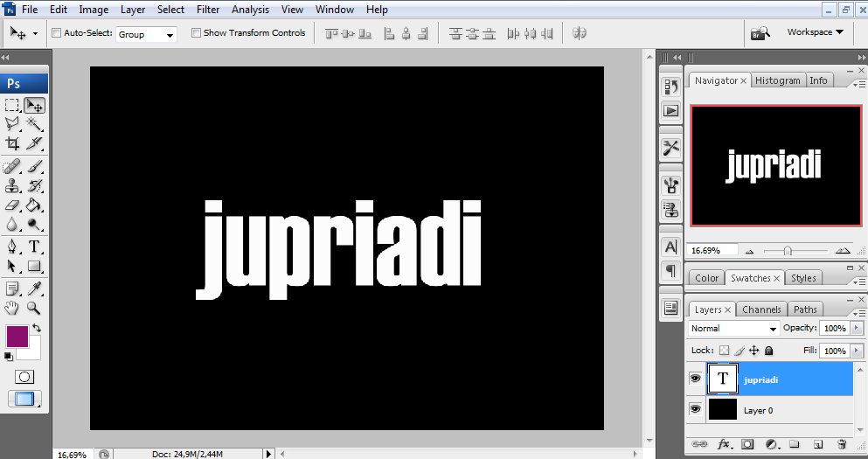Viewport: 868px width, 459px height.
Task: Select the History Brush tool
Action: [34, 185]
